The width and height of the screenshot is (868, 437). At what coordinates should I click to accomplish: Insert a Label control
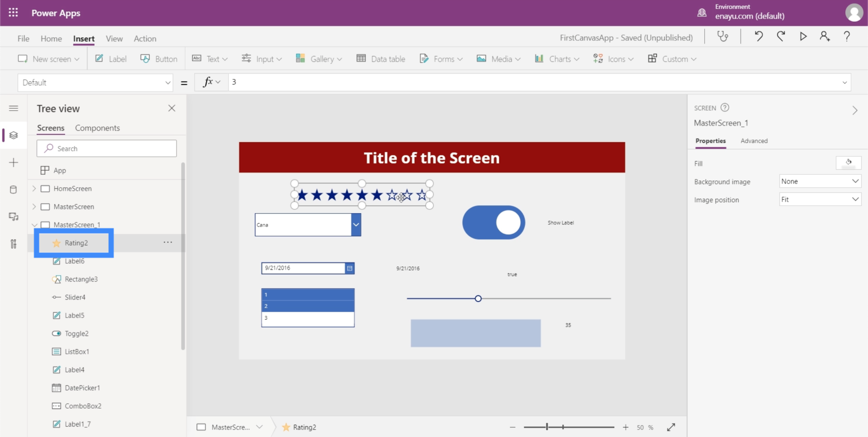point(111,59)
